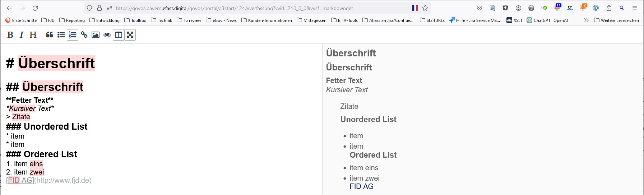
Task: Open the ChatGPT | OpenAI bookmark
Action: point(547,20)
